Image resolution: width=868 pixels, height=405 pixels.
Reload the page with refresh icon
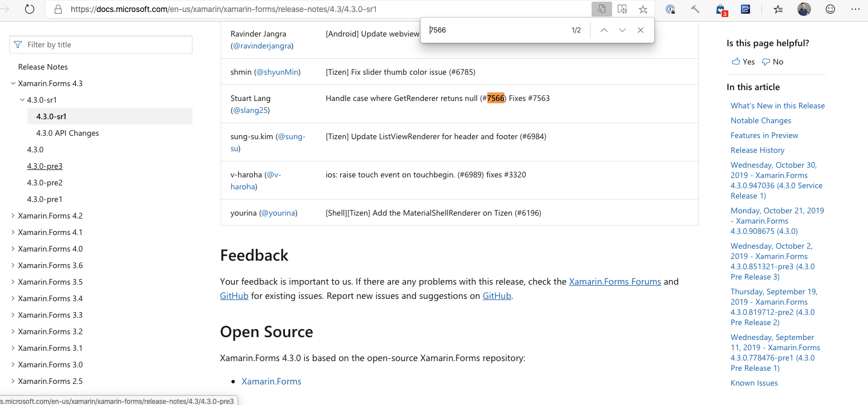(30, 9)
